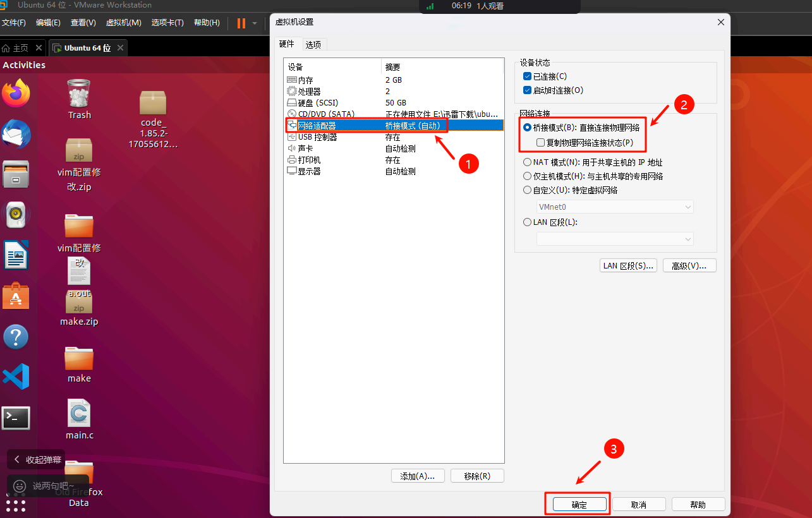
Task: Open Visual Studio Code in dock
Action: (16, 377)
